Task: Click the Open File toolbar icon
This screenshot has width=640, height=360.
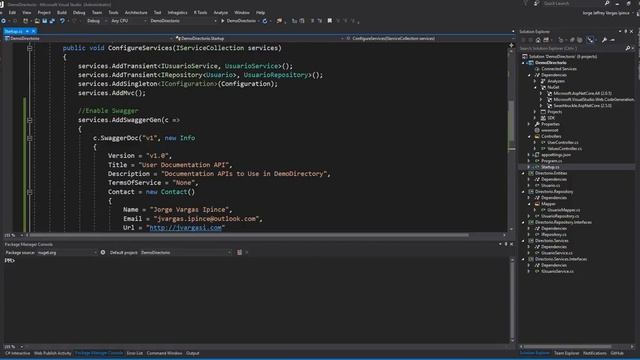Action: tap(37, 21)
